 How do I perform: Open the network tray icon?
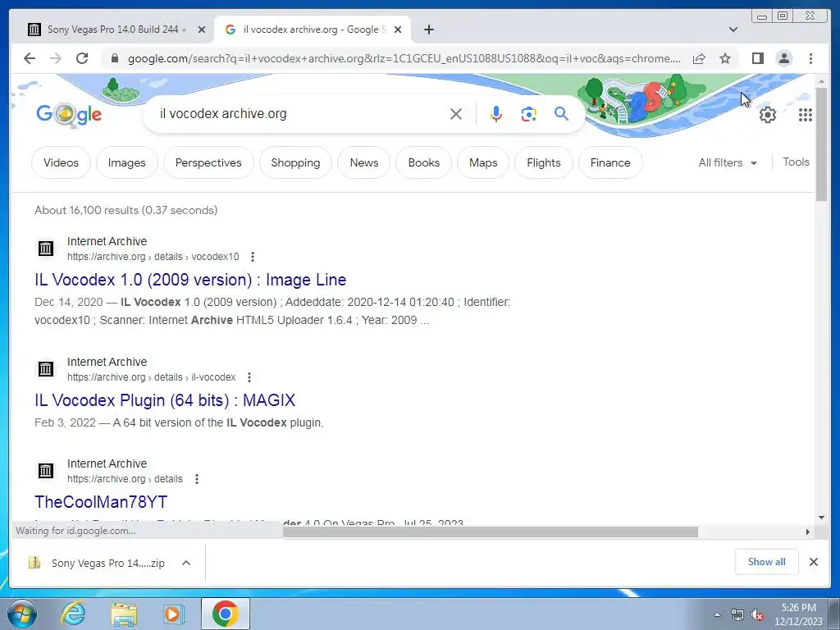pyautogui.click(x=737, y=614)
